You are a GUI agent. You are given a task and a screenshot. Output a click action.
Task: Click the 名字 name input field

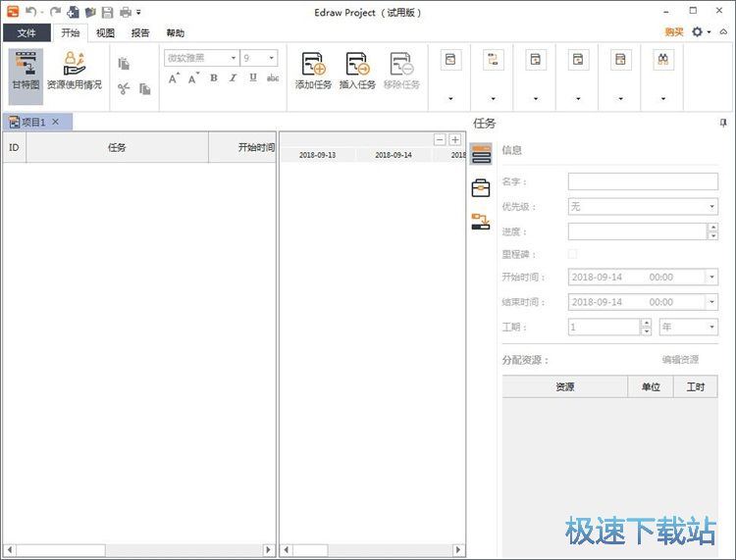pyautogui.click(x=643, y=181)
